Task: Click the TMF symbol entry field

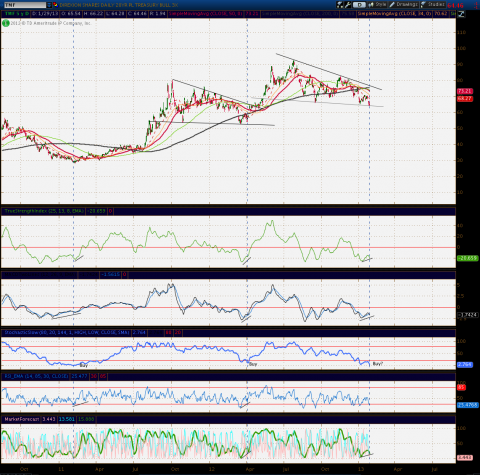Action: [25, 5]
